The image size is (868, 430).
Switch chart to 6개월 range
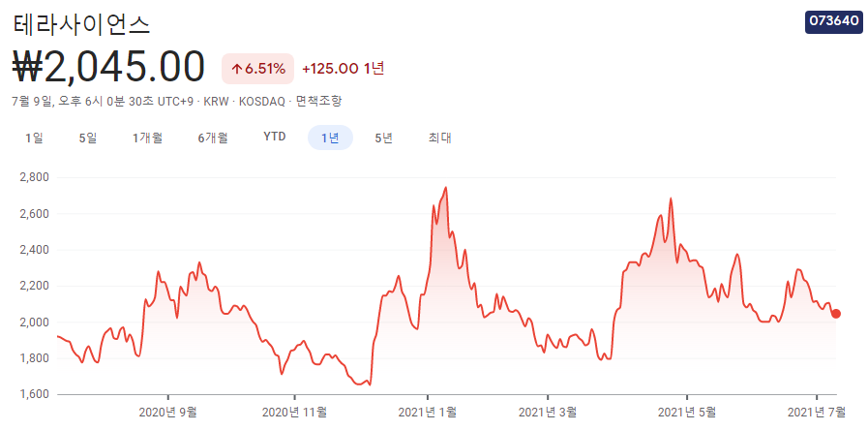(213, 138)
